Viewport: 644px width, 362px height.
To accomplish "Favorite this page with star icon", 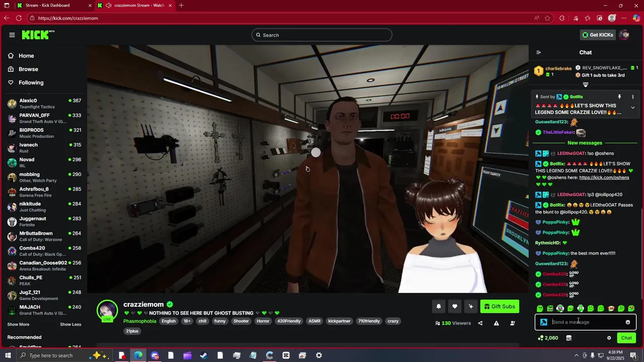I will pyautogui.click(x=547, y=18).
